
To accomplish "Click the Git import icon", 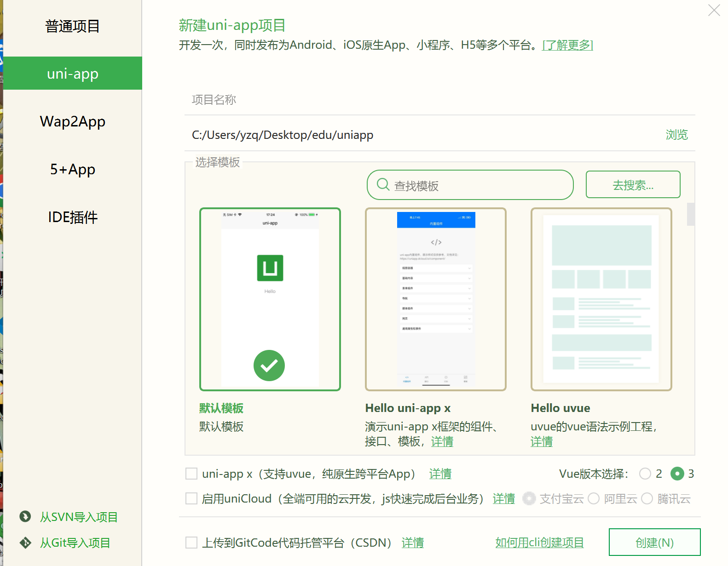I will click(25, 543).
